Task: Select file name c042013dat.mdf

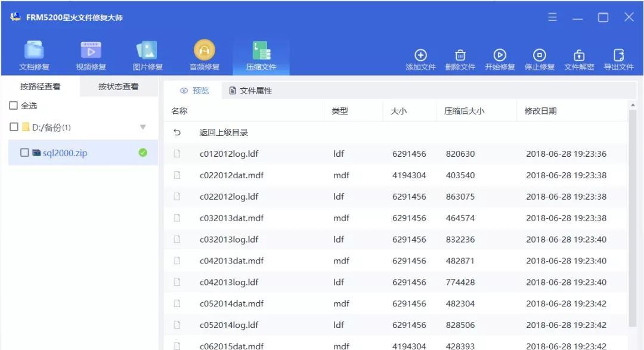Action: click(231, 261)
